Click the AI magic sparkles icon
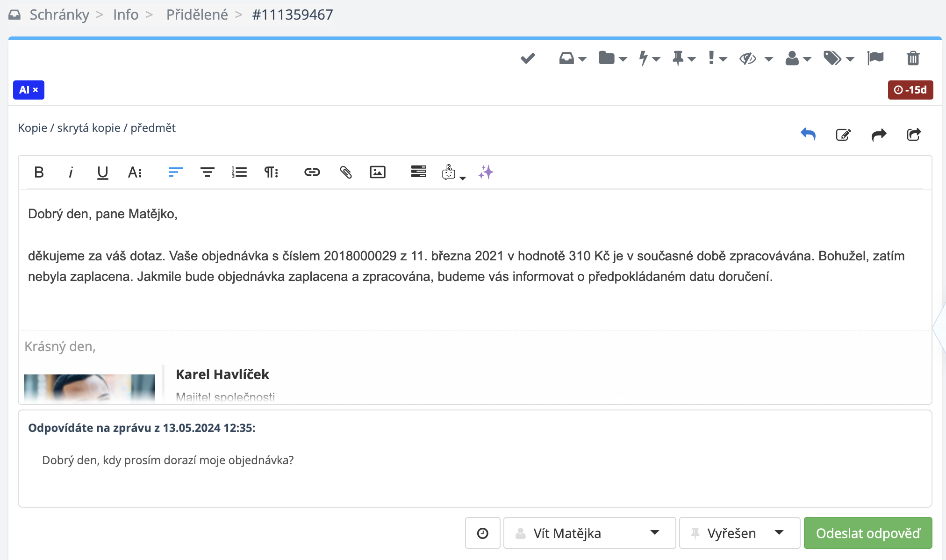Screen dimensions: 946x560 tap(486, 172)
